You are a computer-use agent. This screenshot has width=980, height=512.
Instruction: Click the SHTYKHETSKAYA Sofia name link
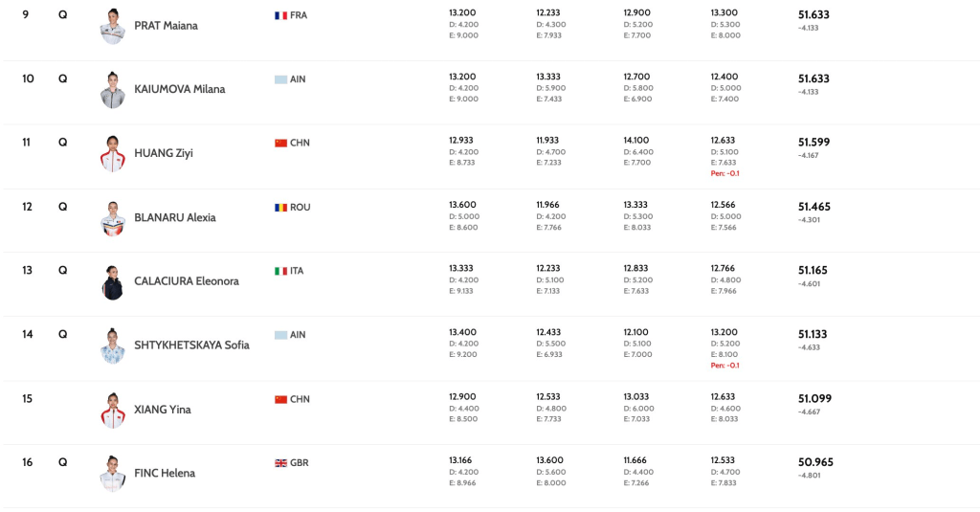[191, 345]
